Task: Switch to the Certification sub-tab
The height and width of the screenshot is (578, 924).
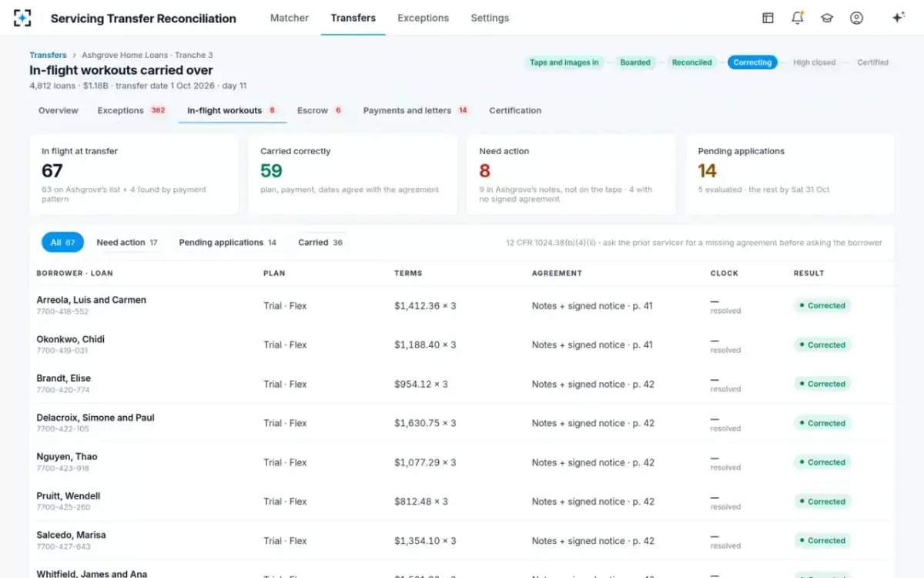Action: coord(515,110)
